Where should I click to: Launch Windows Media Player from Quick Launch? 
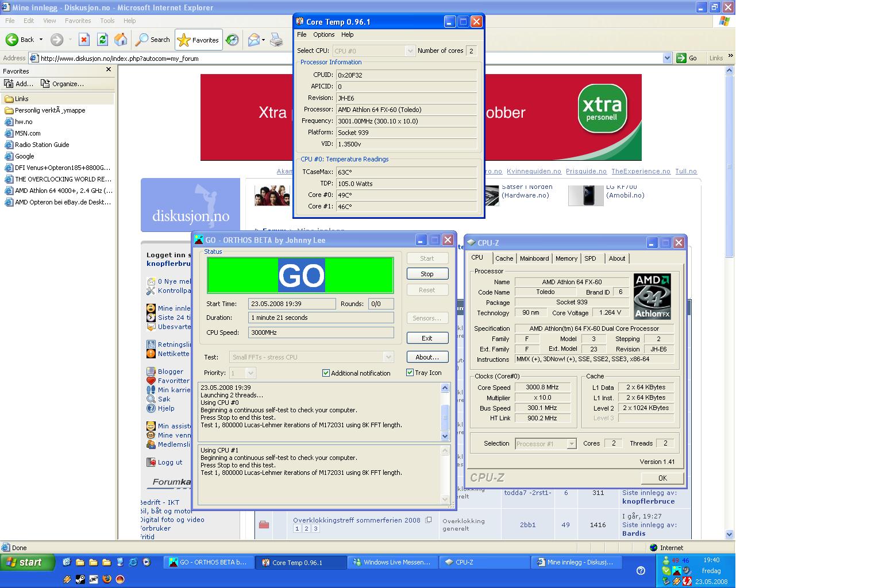(147, 562)
